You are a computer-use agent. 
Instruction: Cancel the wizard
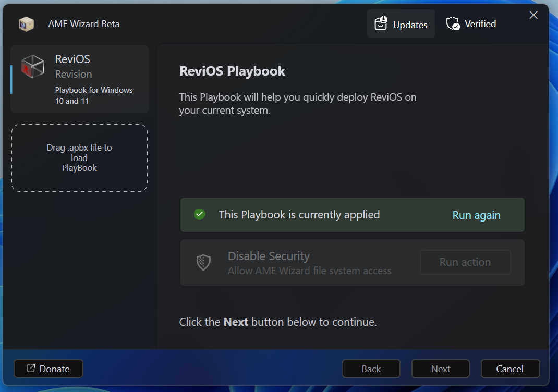click(510, 369)
